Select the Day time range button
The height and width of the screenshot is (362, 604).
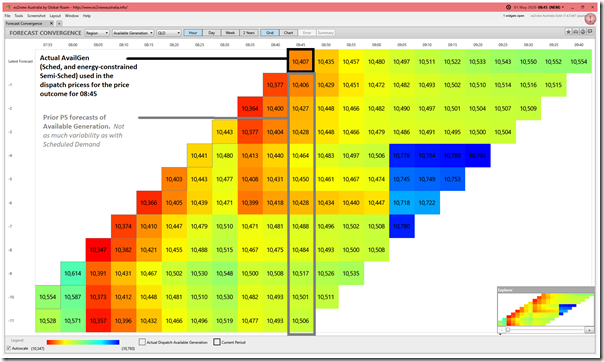click(211, 33)
